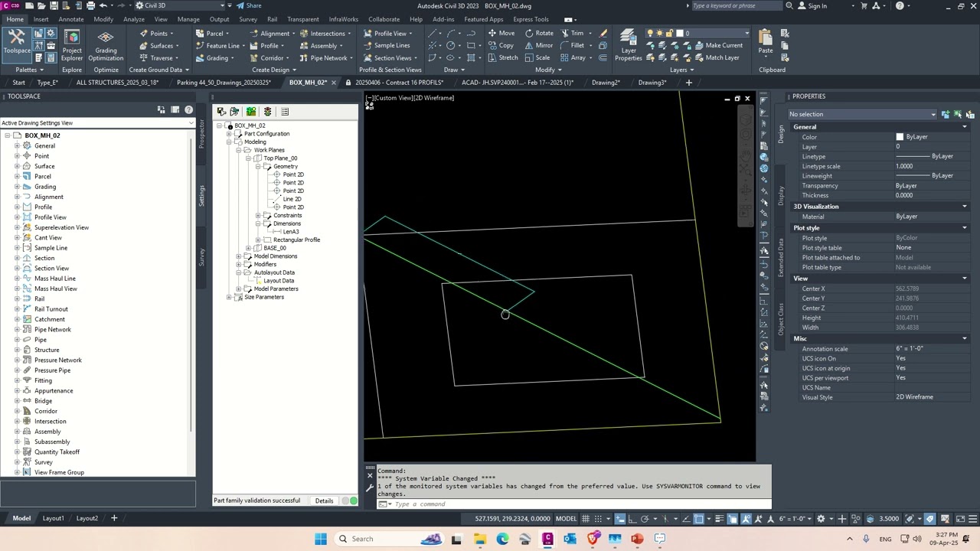Toggle object snap in status bar
Viewport: 980px width, 551px height.
coord(698,518)
